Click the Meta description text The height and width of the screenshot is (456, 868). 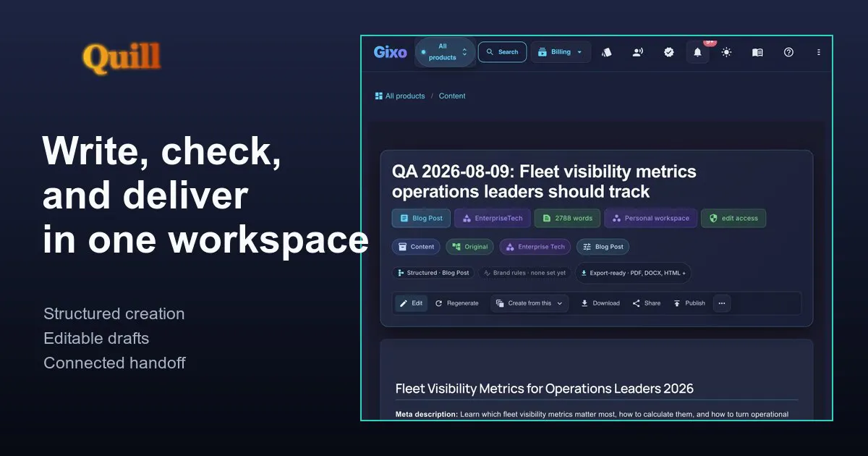click(592, 415)
